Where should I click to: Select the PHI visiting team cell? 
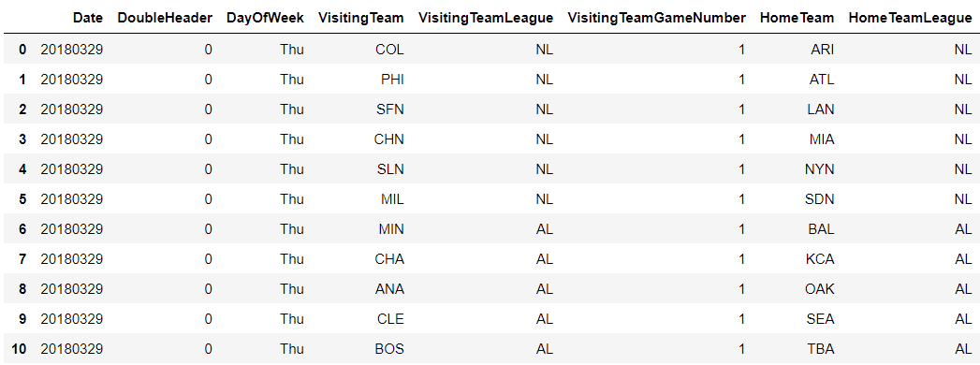point(392,80)
